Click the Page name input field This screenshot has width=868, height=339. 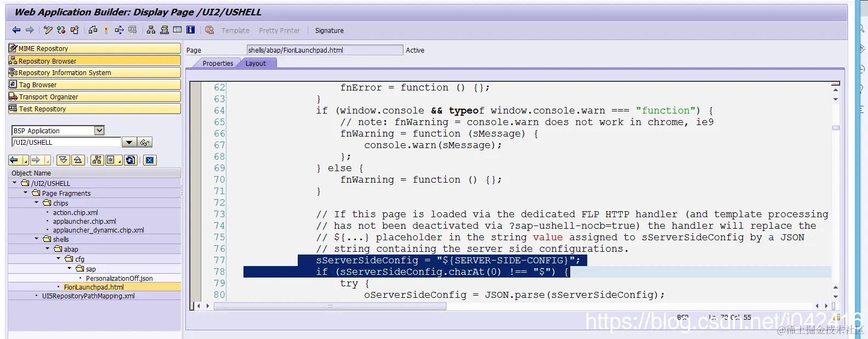point(325,50)
